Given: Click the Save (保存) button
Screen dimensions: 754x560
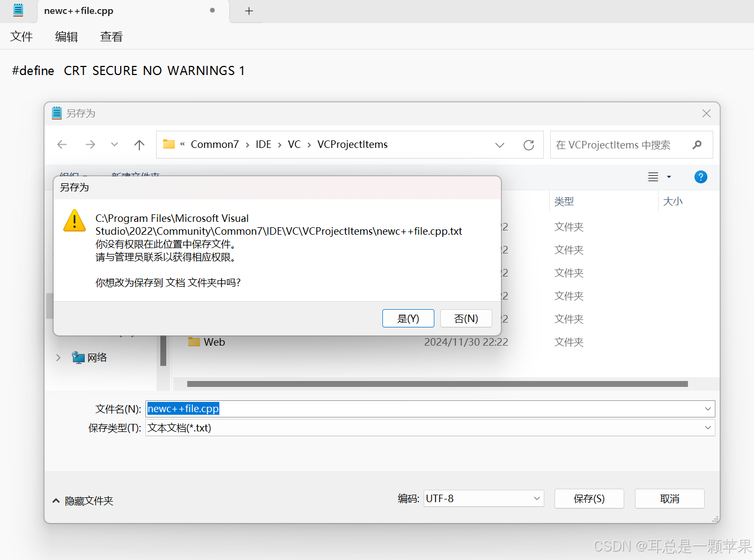Looking at the screenshot, I should (589, 499).
